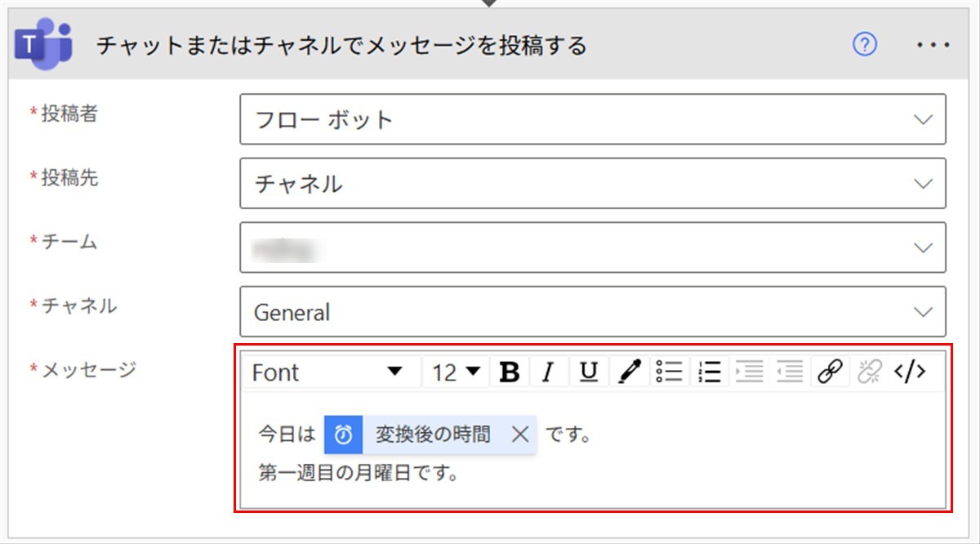Decrease indent of message text
This screenshot has height=544, width=980.
coord(790,372)
